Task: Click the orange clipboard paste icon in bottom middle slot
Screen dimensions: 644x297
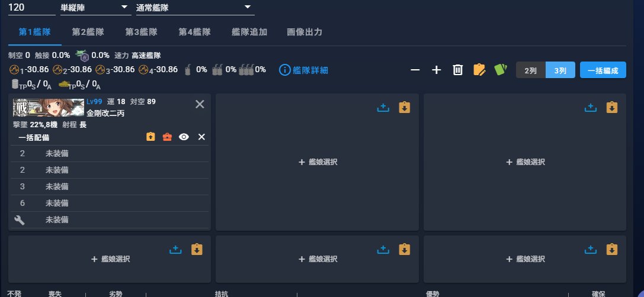Action: click(405, 250)
